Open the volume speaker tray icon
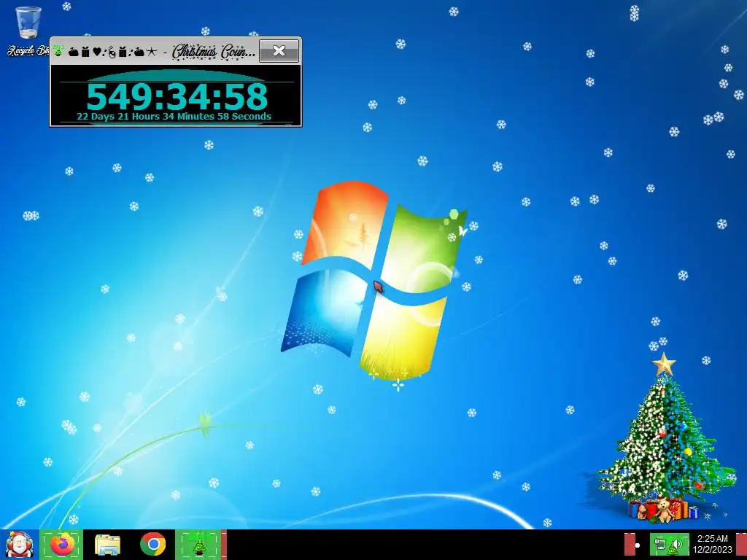 tap(677, 544)
